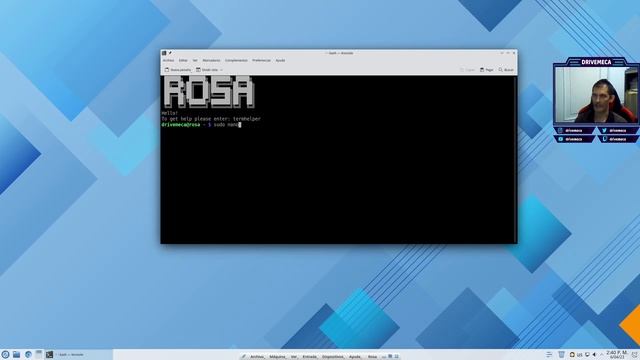Click the terminal's vertical scrollbar
This screenshot has width=640, height=360.
pyautogui.click(x=516, y=159)
